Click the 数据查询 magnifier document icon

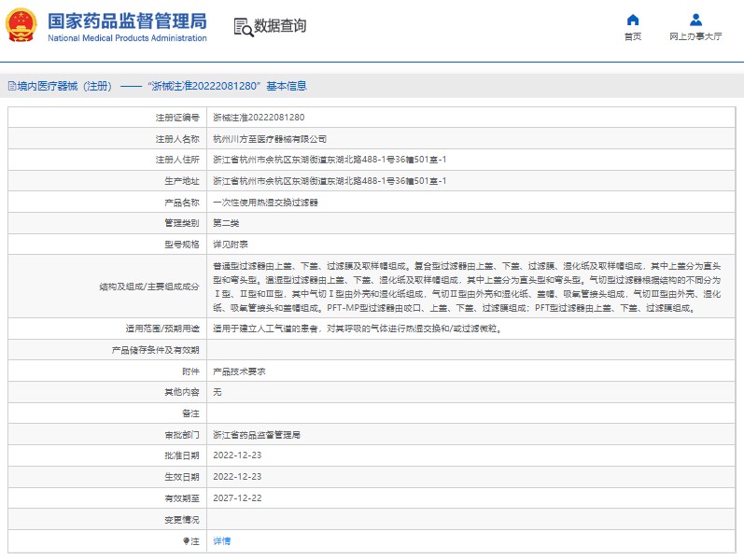(241, 26)
